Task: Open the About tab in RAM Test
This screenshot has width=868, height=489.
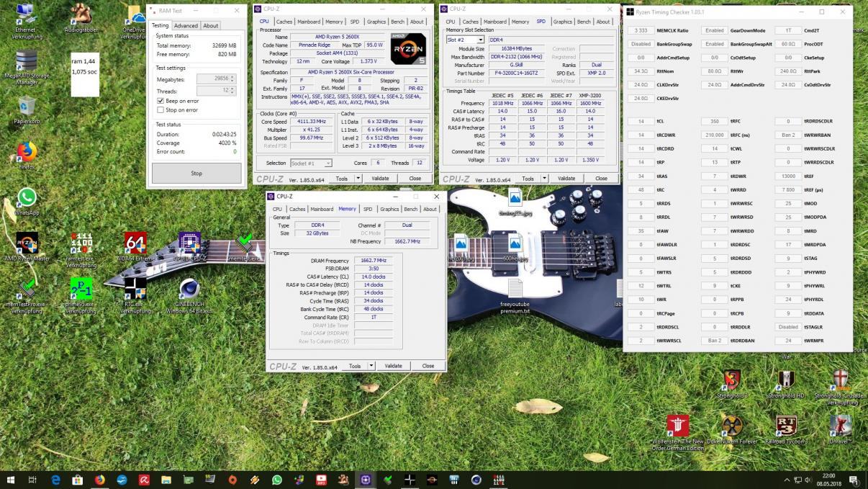Action: click(210, 26)
